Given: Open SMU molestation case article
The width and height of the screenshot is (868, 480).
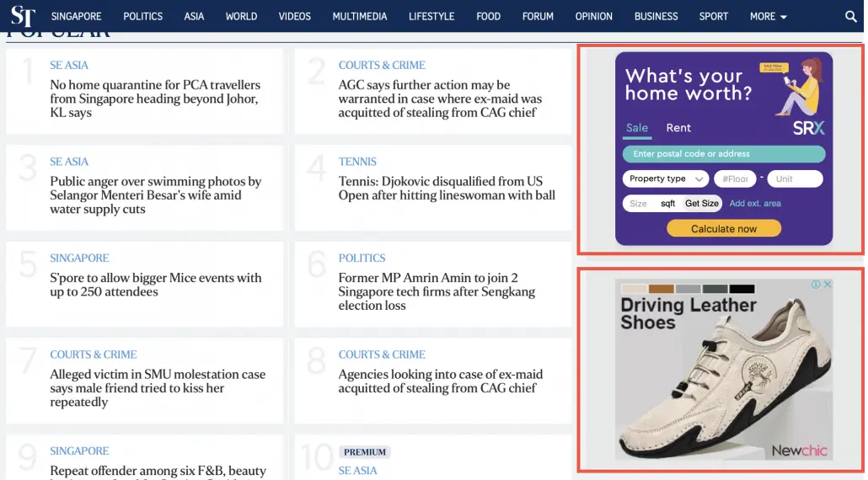Looking at the screenshot, I should click(158, 388).
